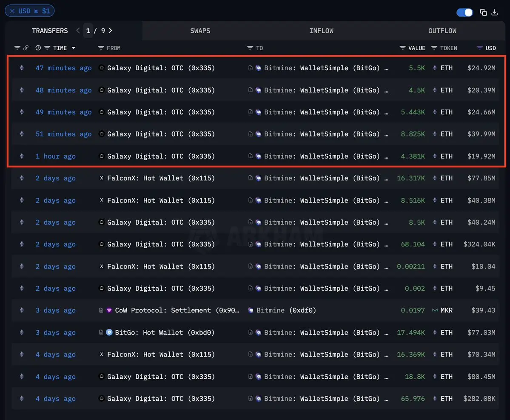Open the TOKEN column filter
Viewport: 510px width, 420px height.
[x=434, y=48]
